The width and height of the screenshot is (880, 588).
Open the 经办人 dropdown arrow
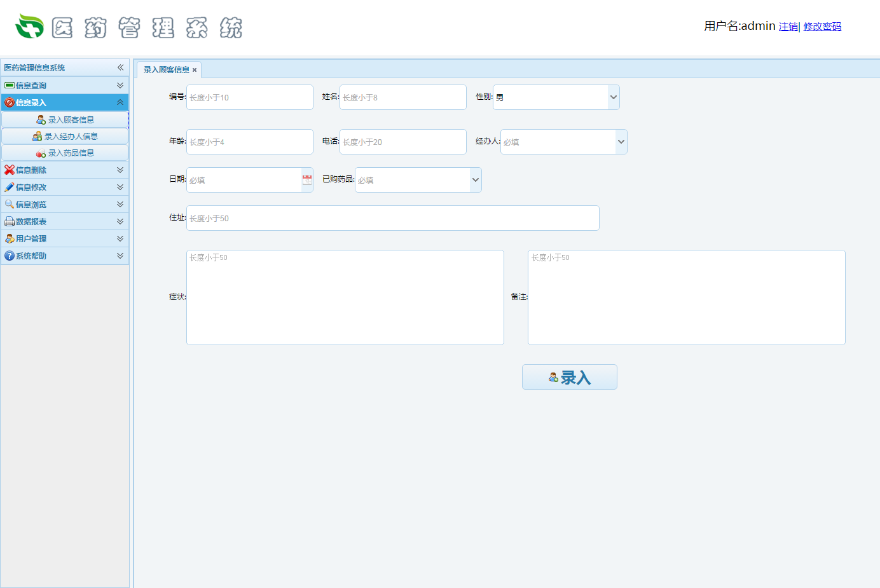pyautogui.click(x=621, y=142)
